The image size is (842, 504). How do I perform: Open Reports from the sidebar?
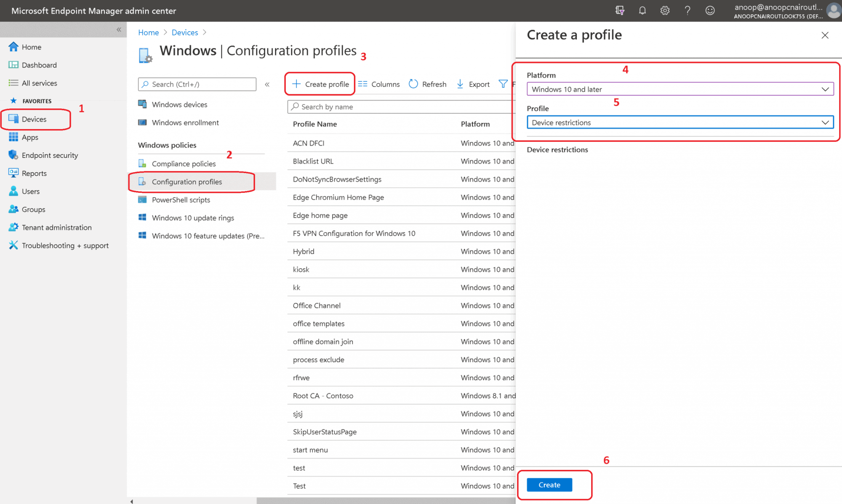(34, 173)
